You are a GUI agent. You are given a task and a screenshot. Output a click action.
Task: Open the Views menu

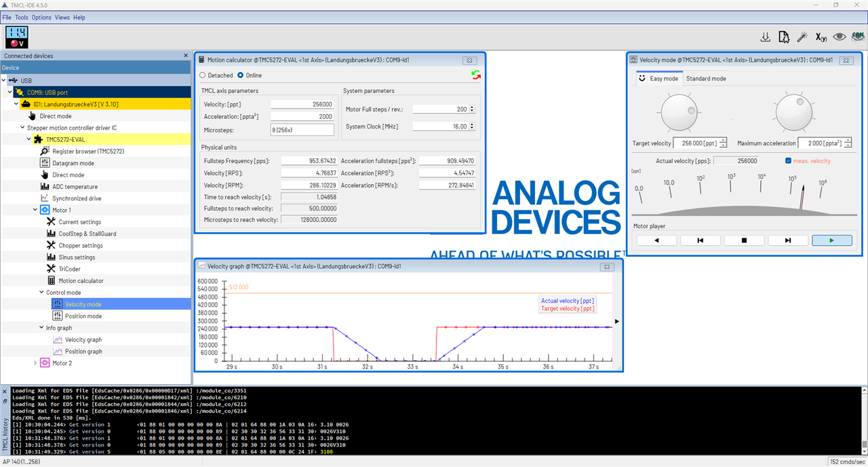pyautogui.click(x=62, y=18)
